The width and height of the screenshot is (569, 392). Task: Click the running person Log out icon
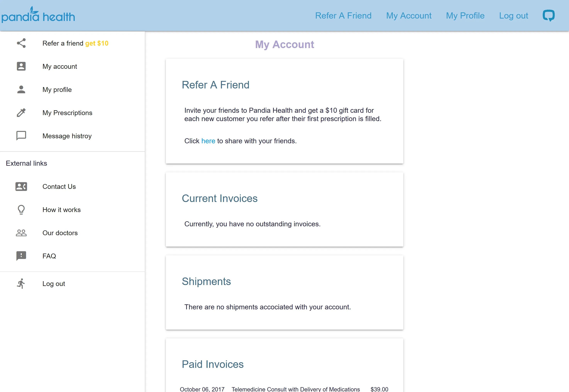click(21, 284)
